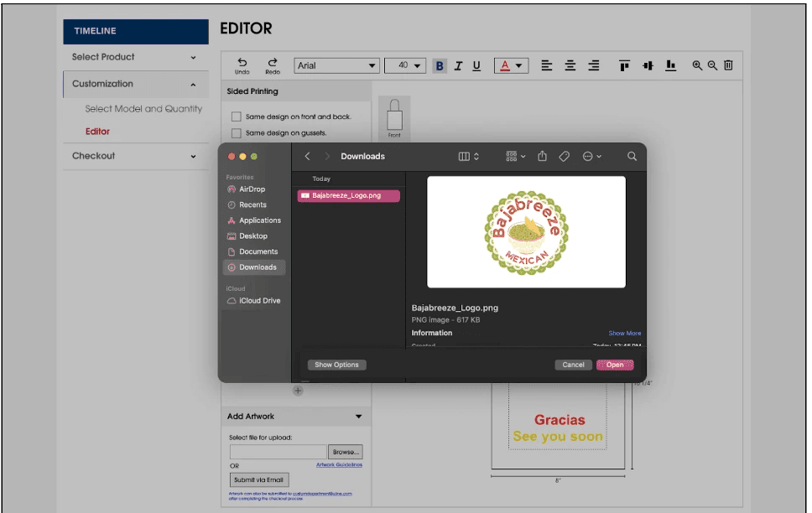Open the selected file

pos(615,365)
